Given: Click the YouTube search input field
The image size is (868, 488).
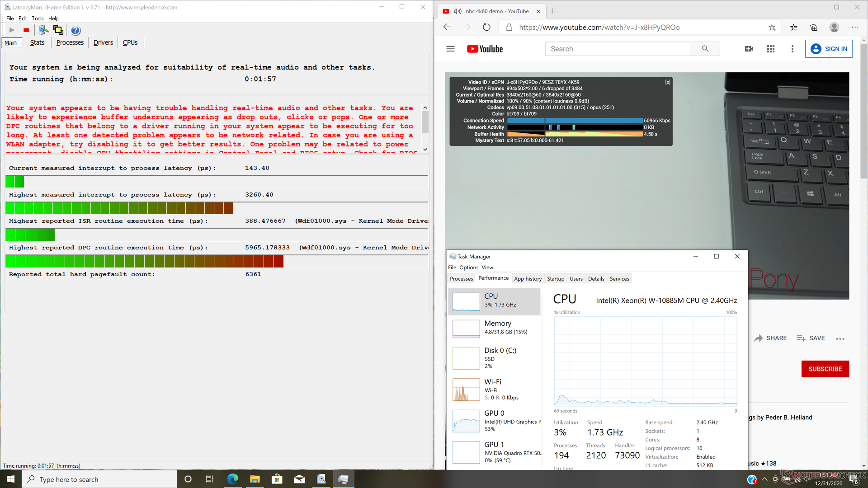Looking at the screenshot, I should (x=618, y=49).
